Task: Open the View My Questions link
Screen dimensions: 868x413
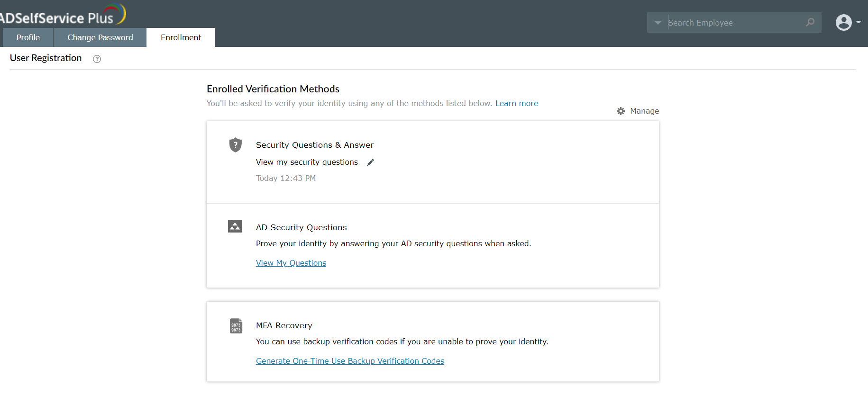Action: (291, 263)
